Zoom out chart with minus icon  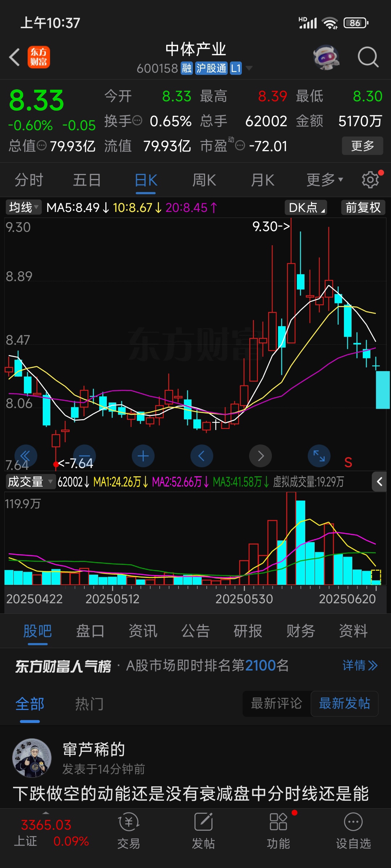click(x=84, y=456)
